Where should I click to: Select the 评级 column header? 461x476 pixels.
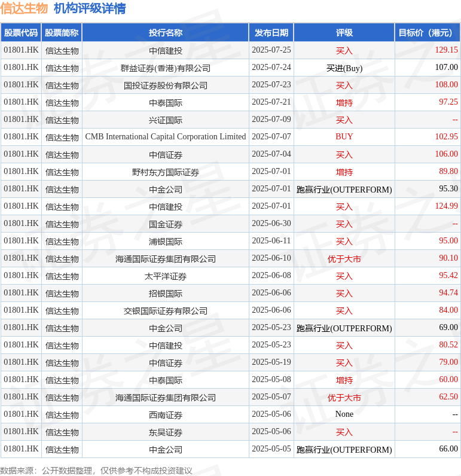(344, 32)
